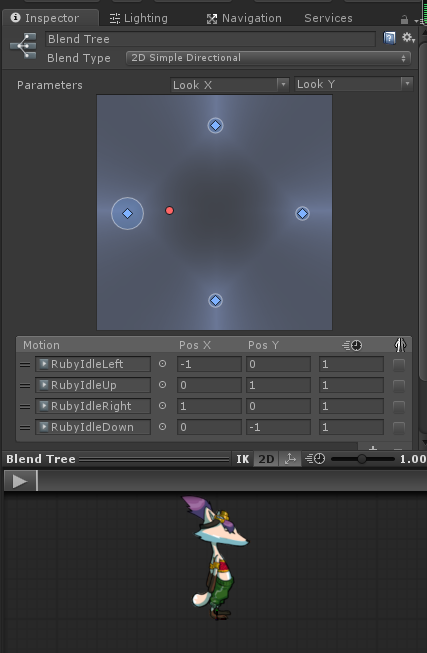Enable mirror checkbox for RubyIdleRight
The width and height of the screenshot is (427, 653).
coord(399,406)
